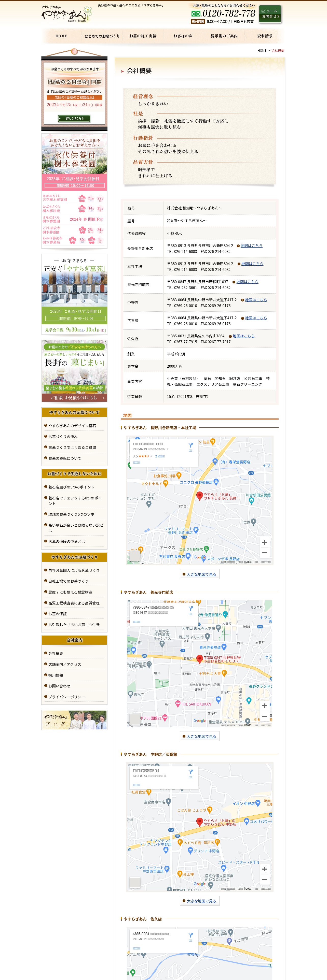Open sidebar link 店舗案内／アクセス

point(64,664)
